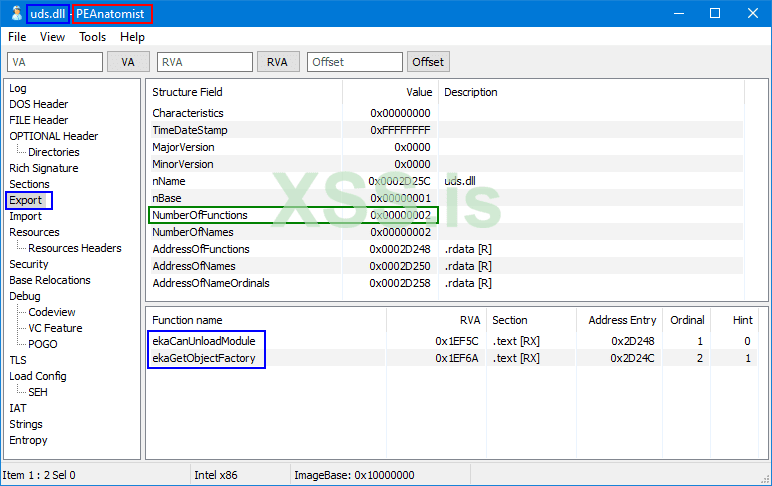Select the MinorVersion row

(445, 164)
